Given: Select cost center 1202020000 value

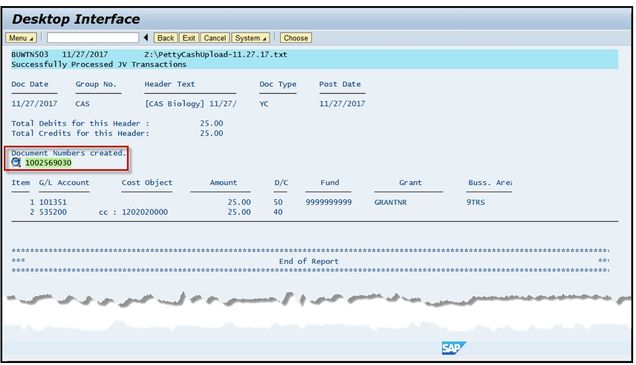Looking at the screenshot, I should coord(145,212).
